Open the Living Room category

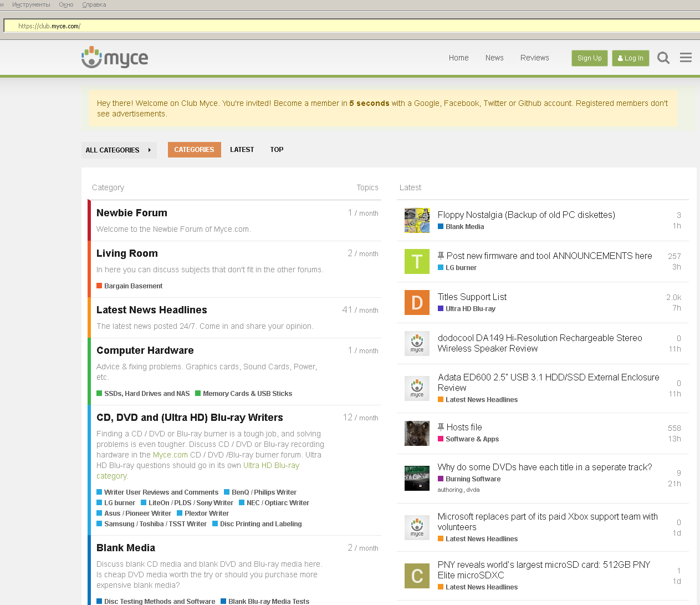coord(127,253)
